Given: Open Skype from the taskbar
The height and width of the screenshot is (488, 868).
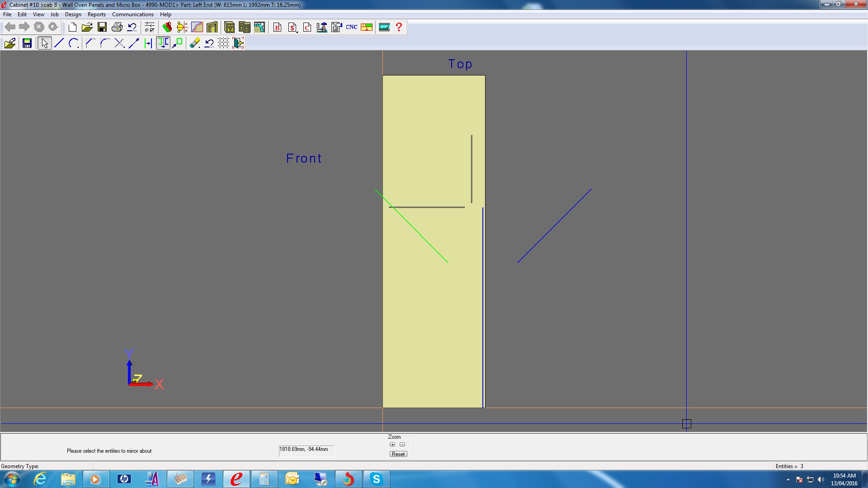Looking at the screenshot, I should click(376, 479).
